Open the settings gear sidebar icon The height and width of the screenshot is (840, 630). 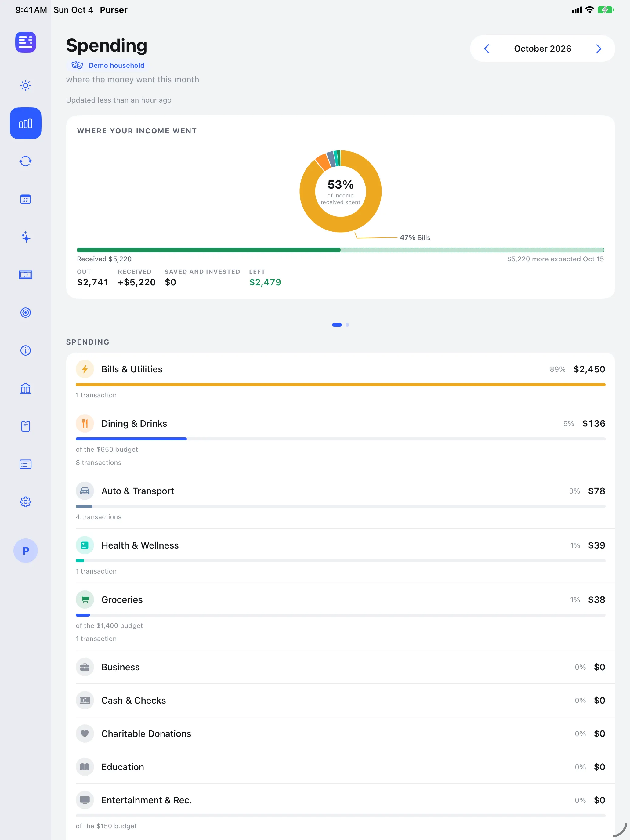click(25, 501)
